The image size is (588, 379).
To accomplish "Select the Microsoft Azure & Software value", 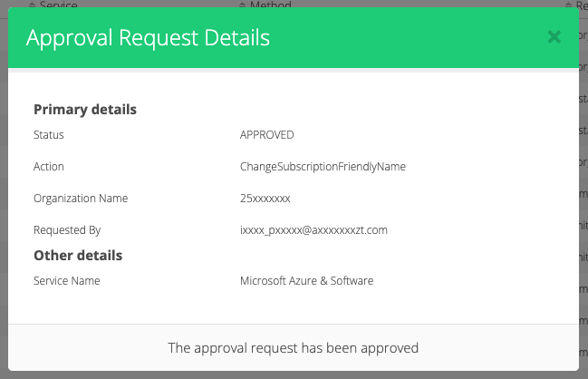I will 306,281.
